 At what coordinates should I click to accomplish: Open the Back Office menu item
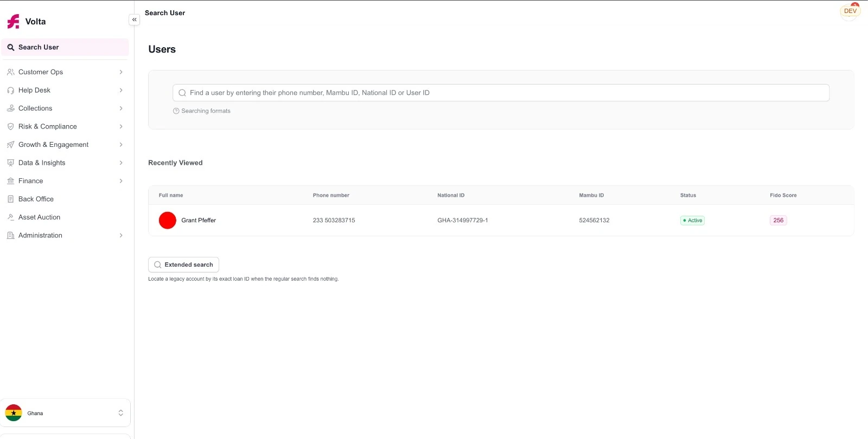pos(65,199)
